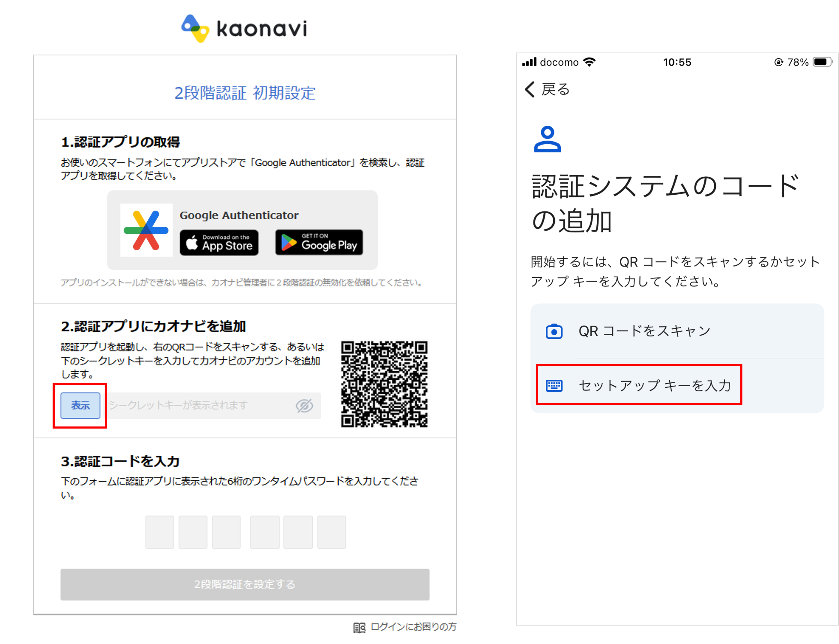Select the last authentication code digit box

(331, 532)
